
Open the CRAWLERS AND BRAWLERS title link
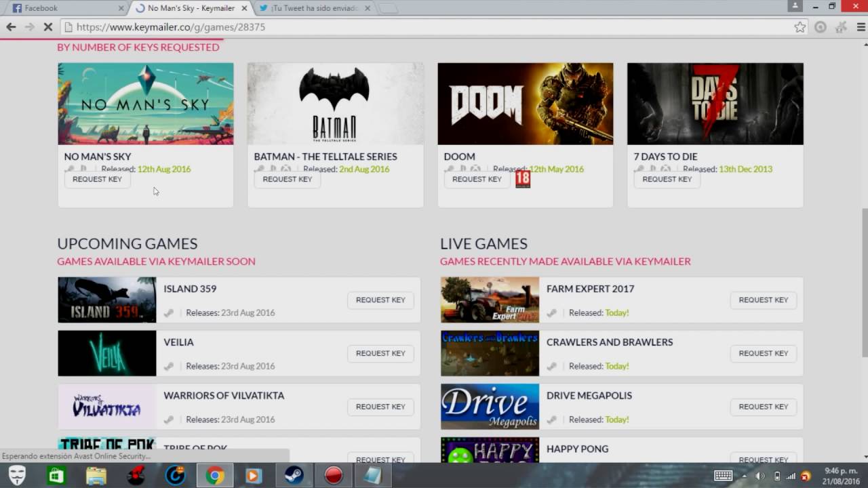click(x=610, y=342)
